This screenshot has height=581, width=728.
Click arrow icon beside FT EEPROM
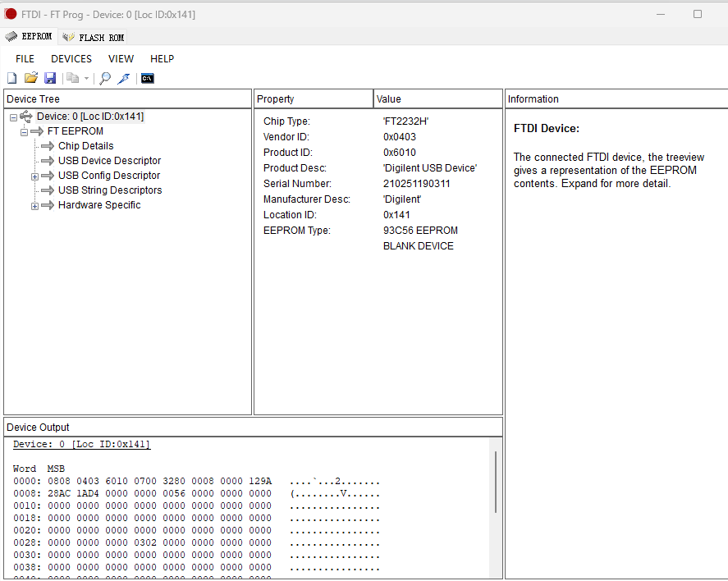coord(37,131)
